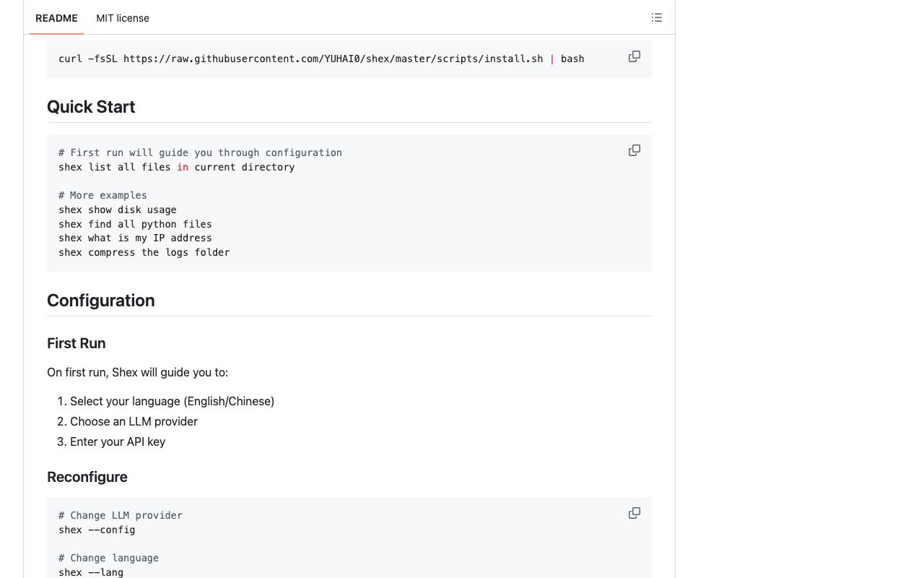Click the 'shex what is my IP address' line
This screenshot has height=578, width=924.
coord(135,238)
